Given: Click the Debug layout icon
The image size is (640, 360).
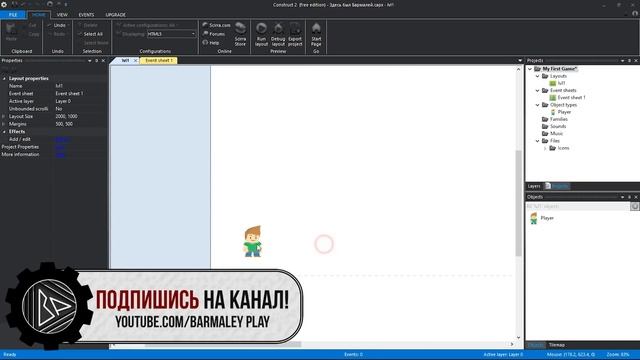Looking at the screenshot, I should (278, 29).
